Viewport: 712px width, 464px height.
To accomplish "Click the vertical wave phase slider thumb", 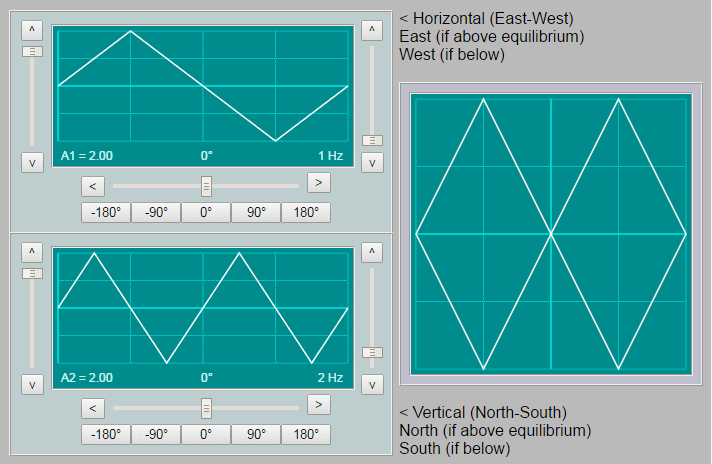I will (206, 408).
